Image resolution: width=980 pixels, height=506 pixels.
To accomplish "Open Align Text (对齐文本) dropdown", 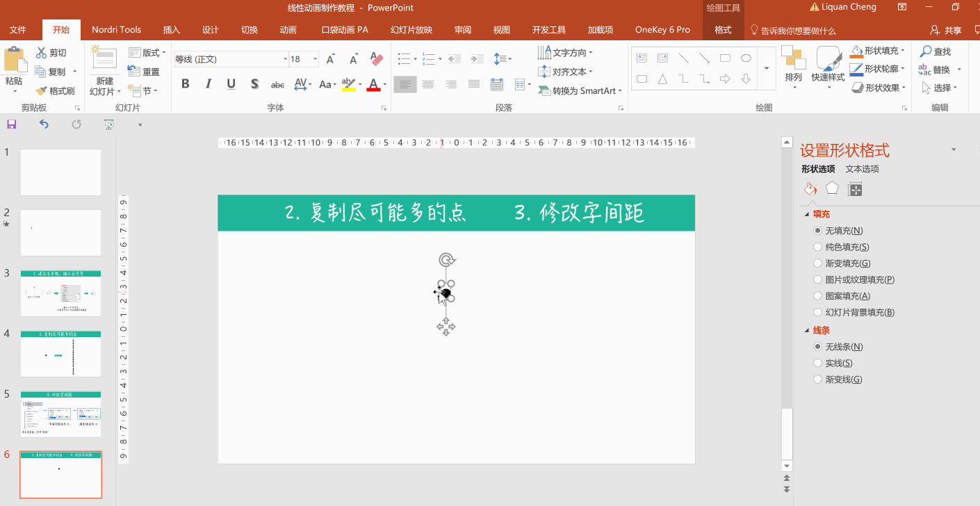I will pyautogui.click(x=565, y=72).
